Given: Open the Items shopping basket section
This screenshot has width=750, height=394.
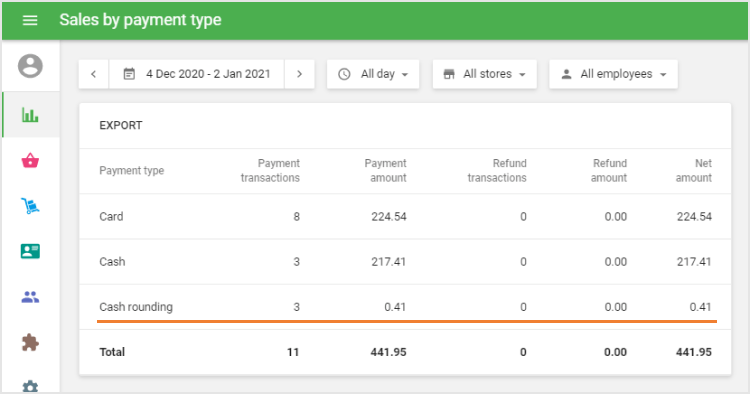Looking at the screenshot, I should point(30,160).
